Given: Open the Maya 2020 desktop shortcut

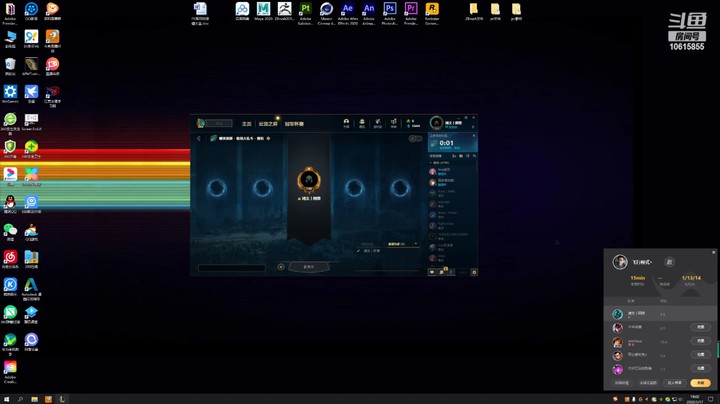Looking at the screenshot, I should click(263, 12).
